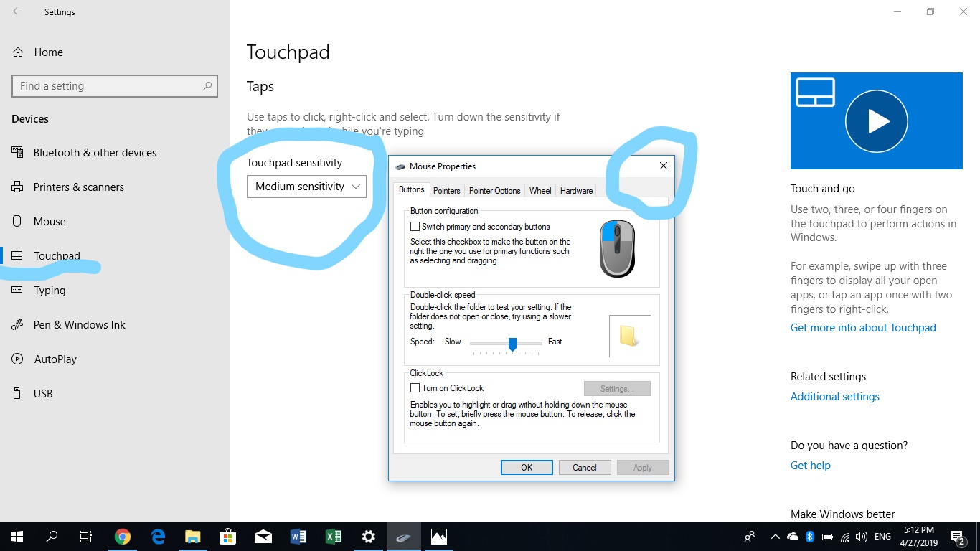Turn on ClickLock
Screen dimensions: 980x551
415,388
